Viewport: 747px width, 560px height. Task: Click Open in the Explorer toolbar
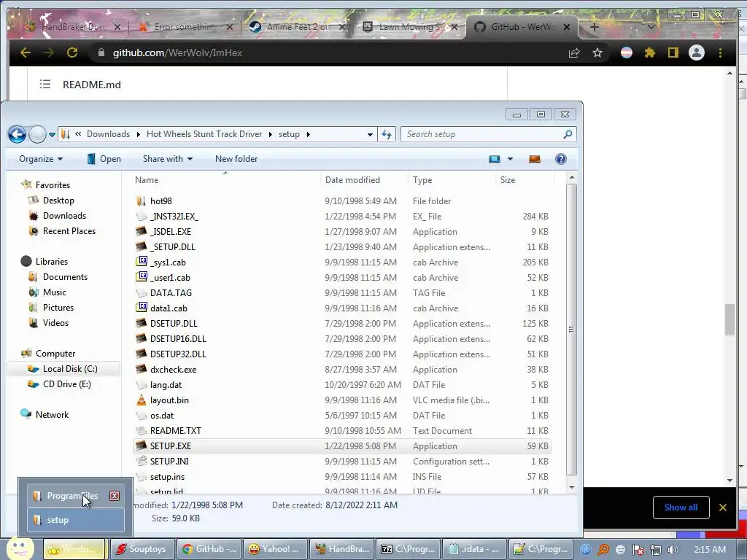104,159
